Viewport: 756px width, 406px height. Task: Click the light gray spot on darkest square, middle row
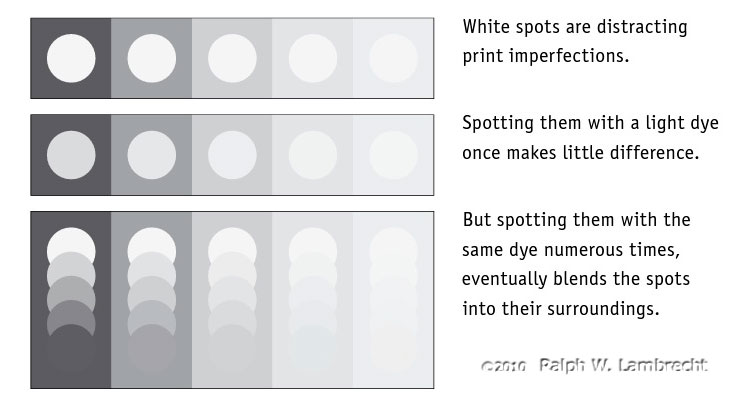71,155
